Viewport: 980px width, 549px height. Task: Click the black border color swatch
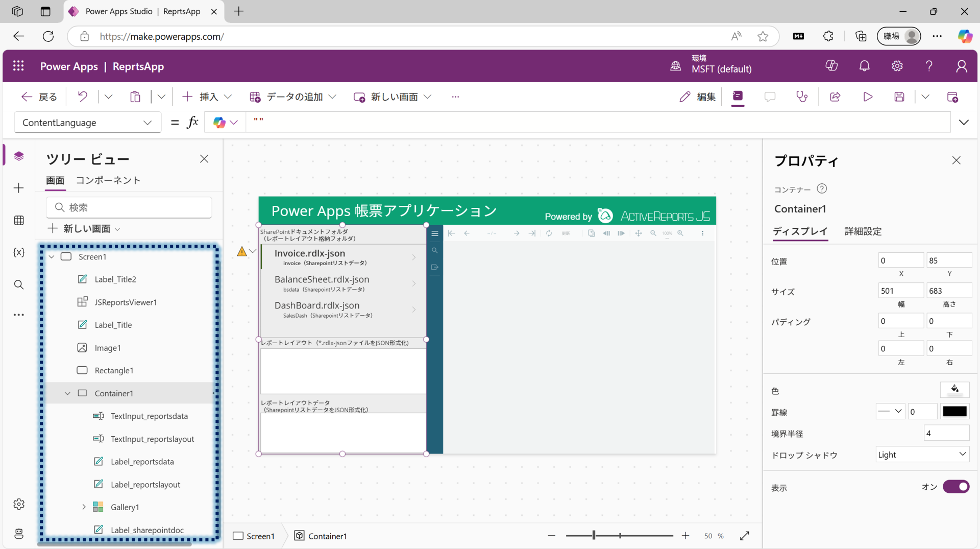coord(954,411)
